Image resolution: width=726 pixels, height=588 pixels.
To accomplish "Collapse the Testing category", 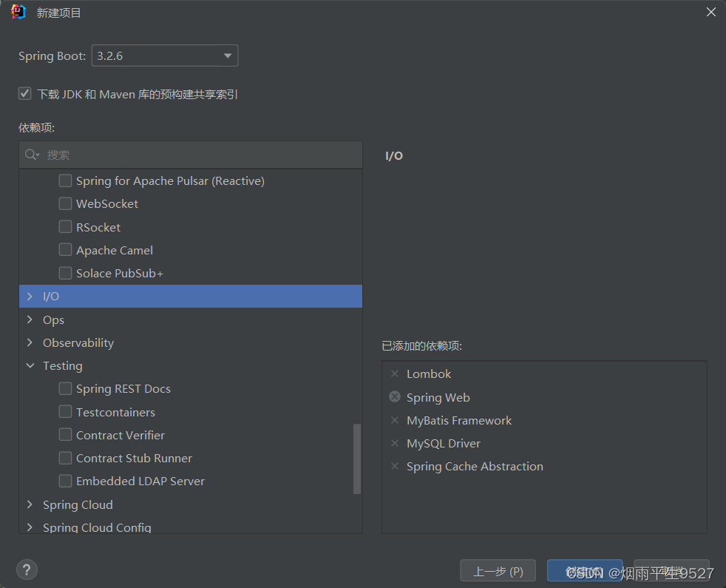I will [x=30, y=365].
